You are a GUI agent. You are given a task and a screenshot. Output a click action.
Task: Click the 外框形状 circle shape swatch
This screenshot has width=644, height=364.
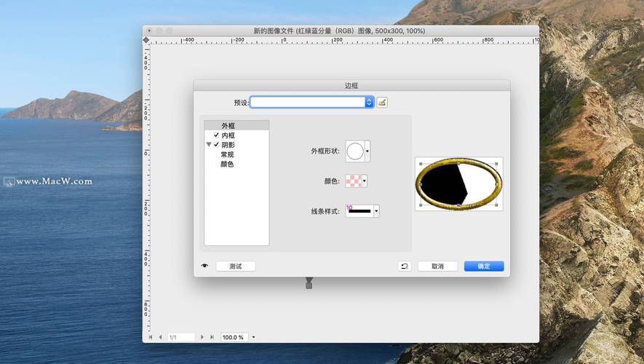point(355,151)
